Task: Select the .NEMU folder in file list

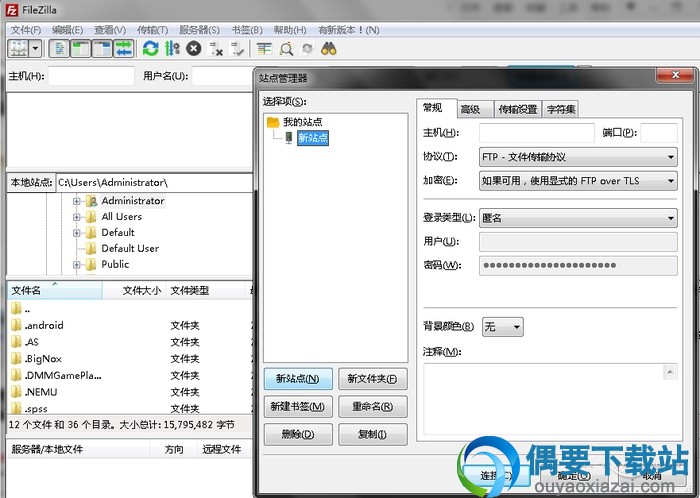Action: [41, 392]
